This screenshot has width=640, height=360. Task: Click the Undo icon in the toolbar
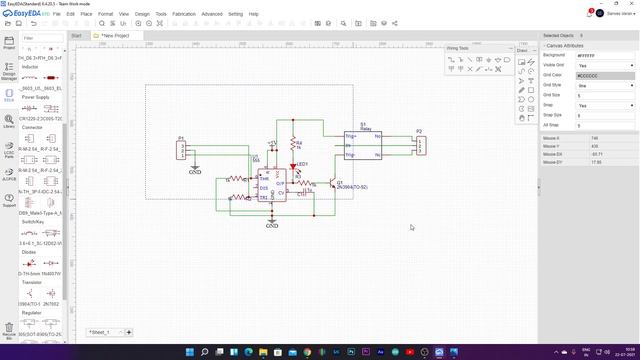(34, 24)
